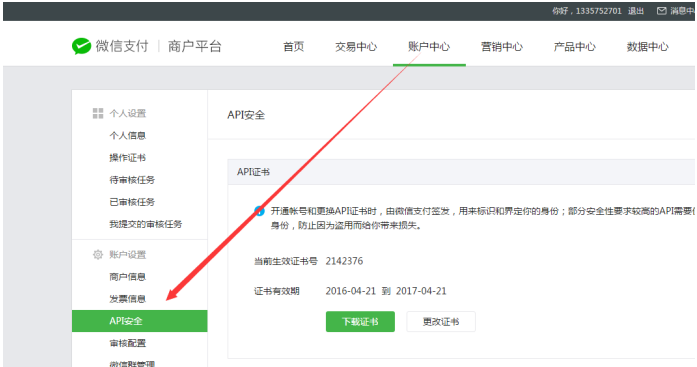The image size is (697, 367).
Task: Select 操作证书 in the sidebar
Action: (x=128, y=158)
